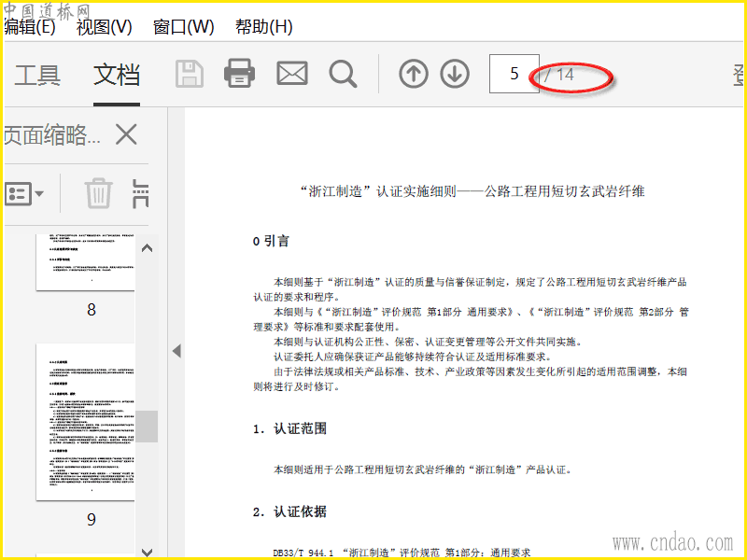Collapse the side panel with left triangle

pos(176,352)
